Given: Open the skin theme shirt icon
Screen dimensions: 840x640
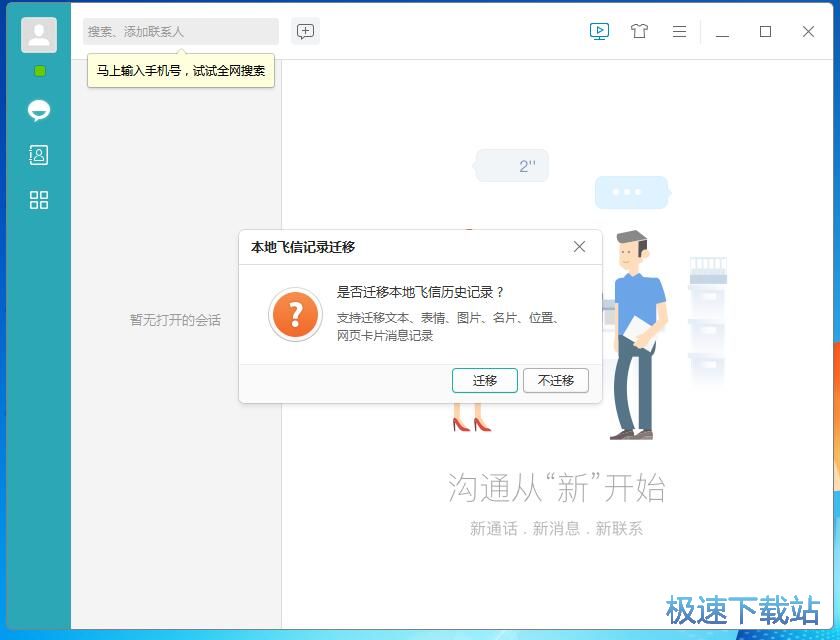Looking at the screenshot, I should click(639, 32).
